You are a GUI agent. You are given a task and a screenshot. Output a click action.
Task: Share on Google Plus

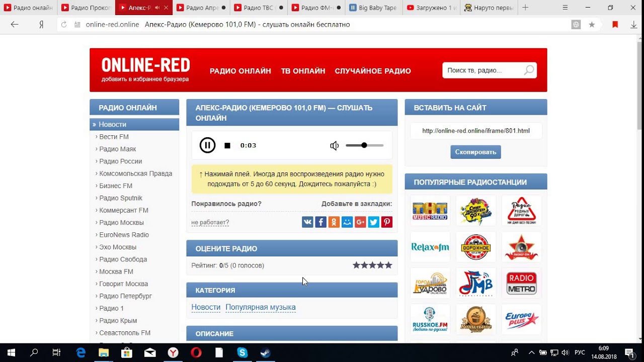tap(360, 222)
